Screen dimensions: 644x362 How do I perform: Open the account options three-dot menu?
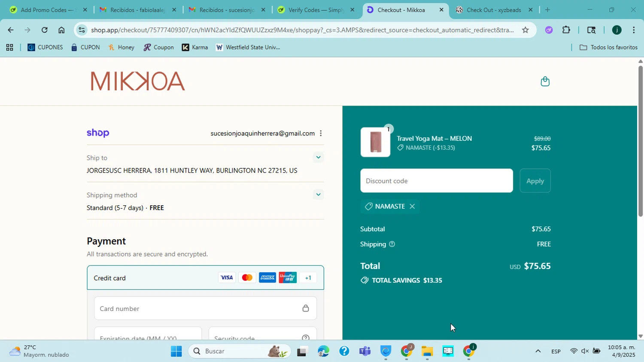[x=321, y=134]
